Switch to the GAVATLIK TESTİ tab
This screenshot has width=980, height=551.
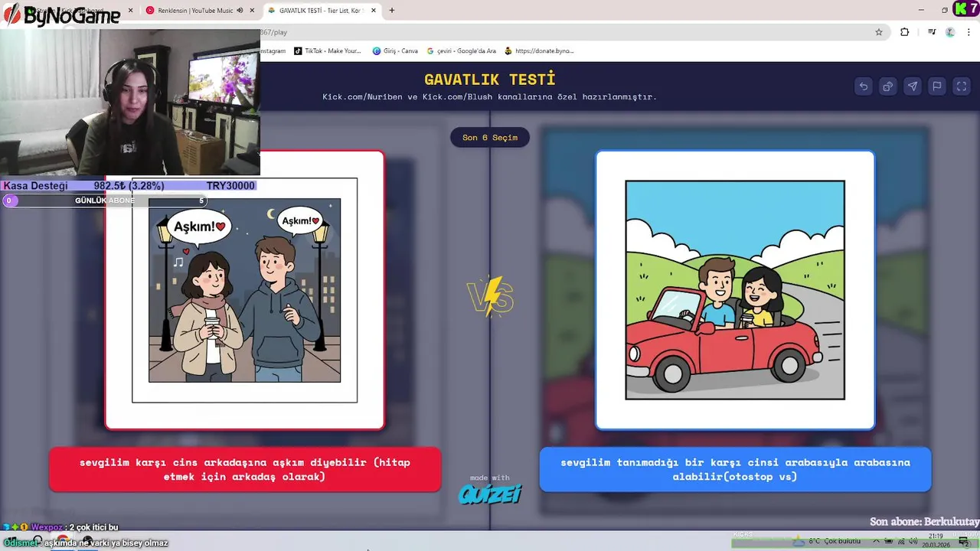point(322,11)
